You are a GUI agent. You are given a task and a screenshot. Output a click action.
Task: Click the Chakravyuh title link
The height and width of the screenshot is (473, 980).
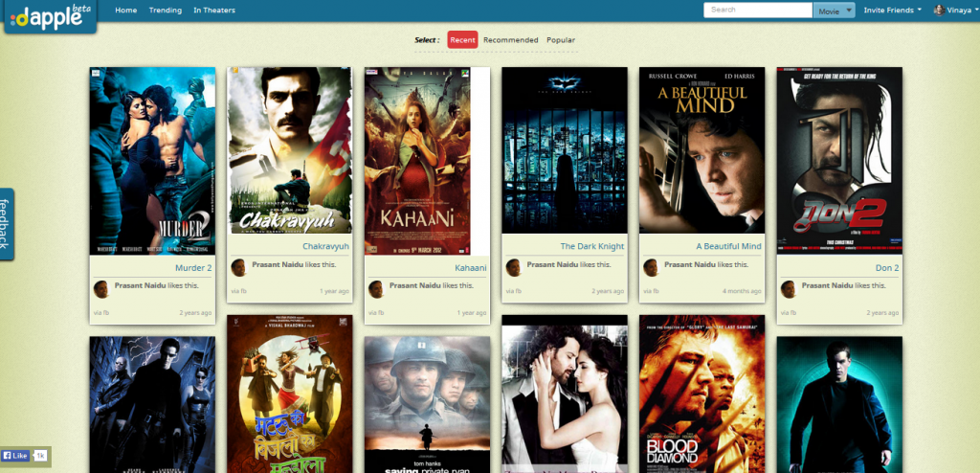[325, 246]
